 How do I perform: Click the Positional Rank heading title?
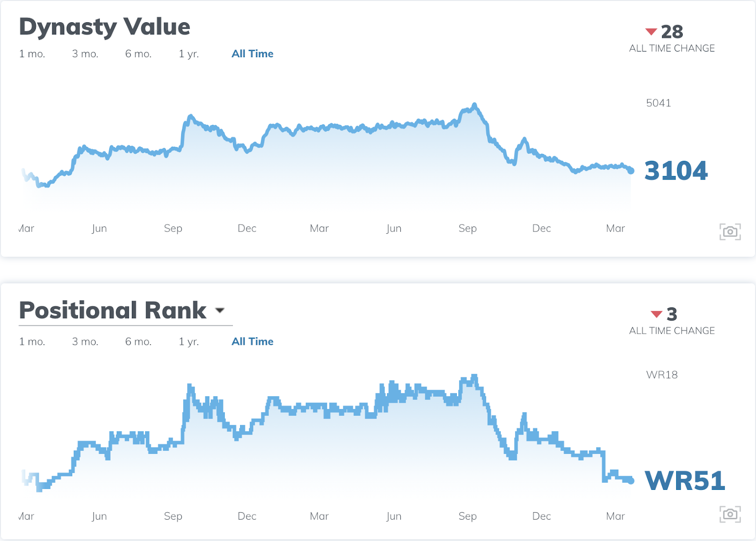coord(112,311)
